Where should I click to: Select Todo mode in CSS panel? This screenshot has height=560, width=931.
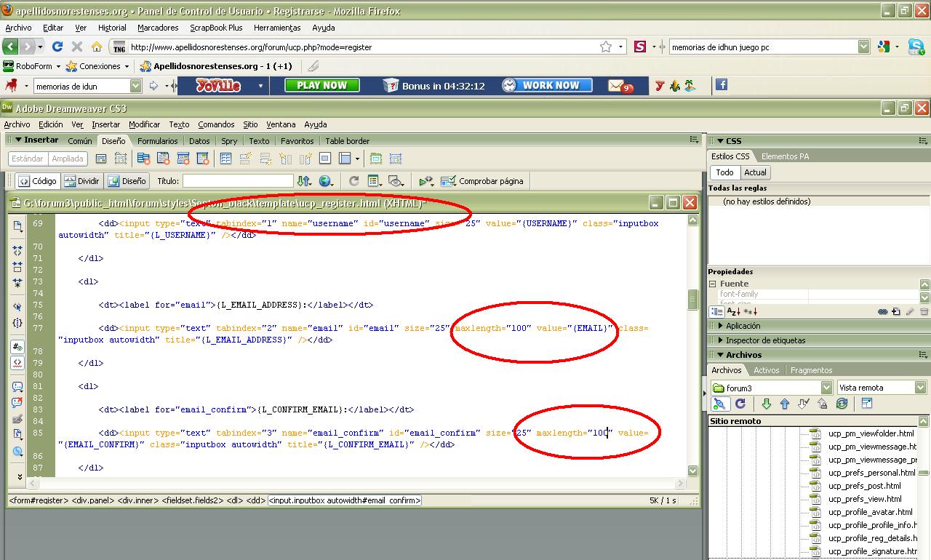click(724, 172)
